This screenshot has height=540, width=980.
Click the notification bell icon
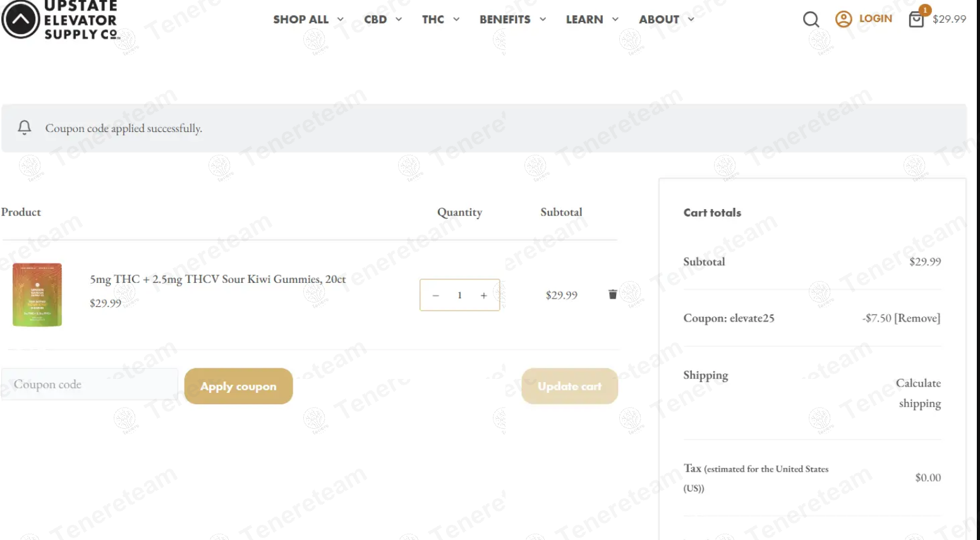point(25,128)
